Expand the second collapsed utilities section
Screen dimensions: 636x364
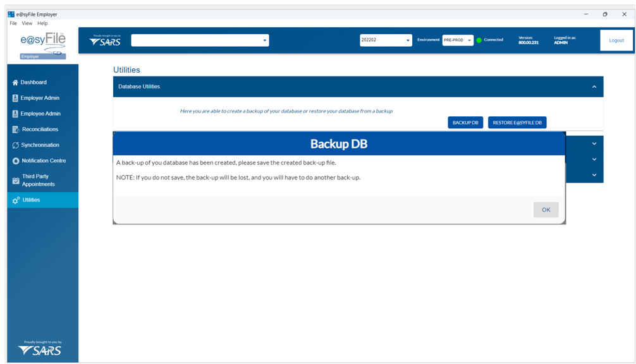point(594,159)
